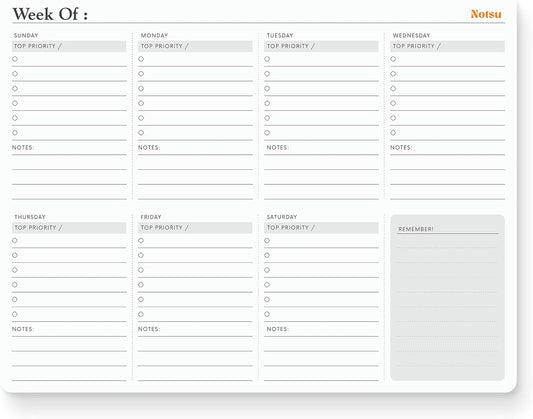
Task: Check the first task circle under Monday
Action: (x=141, y=59)
